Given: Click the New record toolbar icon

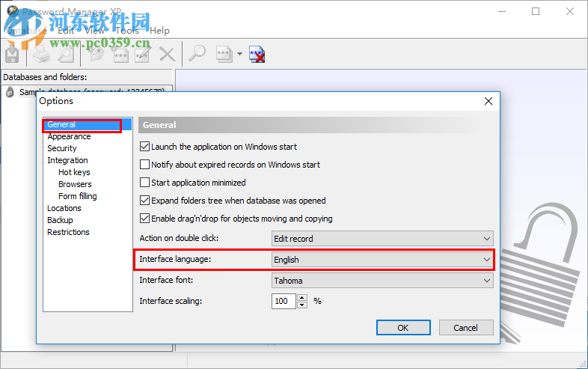Looking at the screenshot, I should [x=120, y=55].
